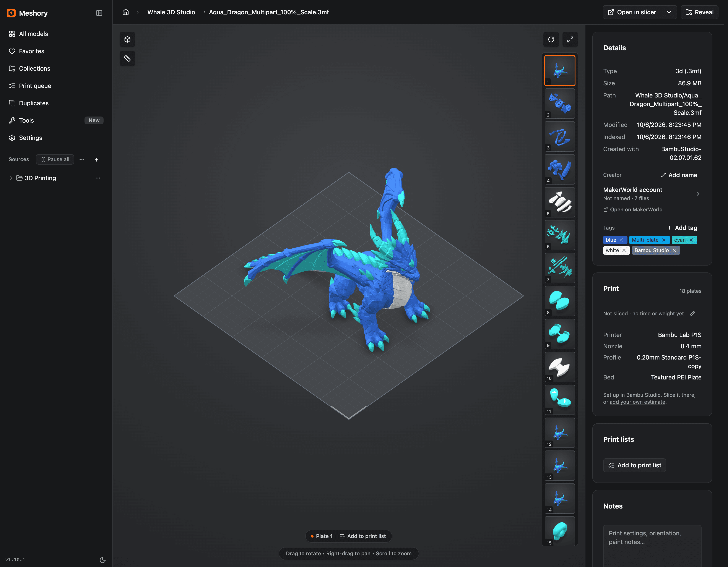Expand the 3D Printing source tree

pyautogui.click(x=11, y=178)
